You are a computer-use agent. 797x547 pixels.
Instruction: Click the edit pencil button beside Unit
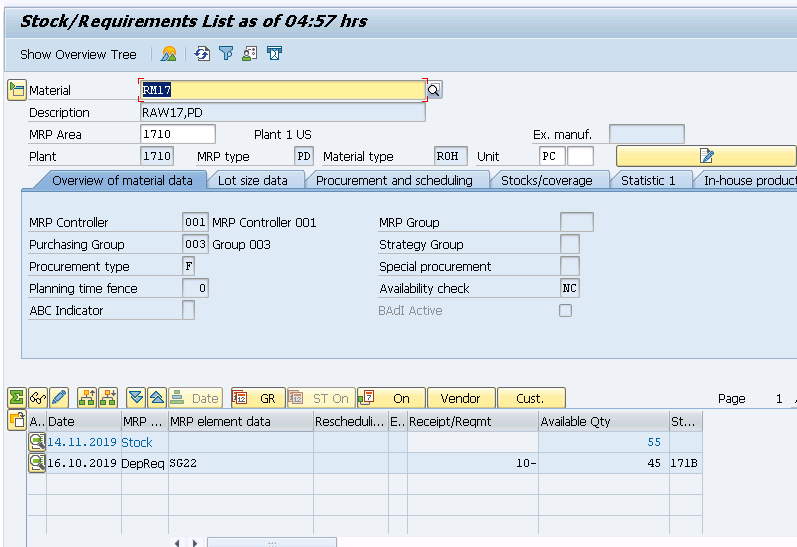[x=706, y=156]
